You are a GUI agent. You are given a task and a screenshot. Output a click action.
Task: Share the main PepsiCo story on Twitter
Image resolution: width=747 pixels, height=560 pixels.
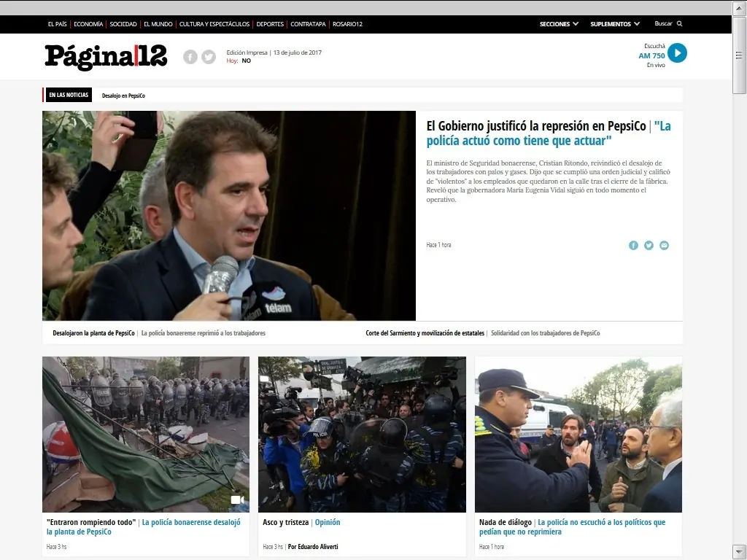pyautogui.click(x=649, y=245)
